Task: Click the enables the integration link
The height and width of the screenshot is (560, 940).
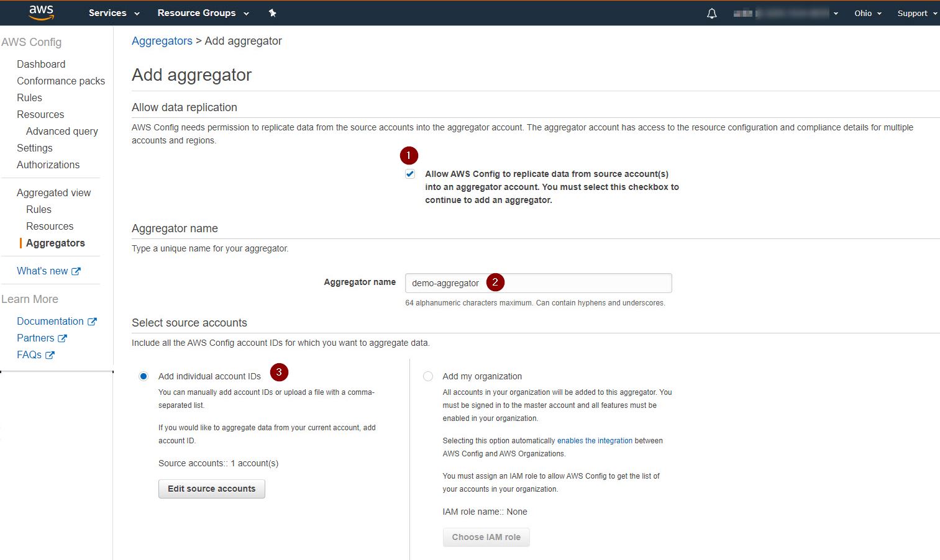Action: click(595, 441)
